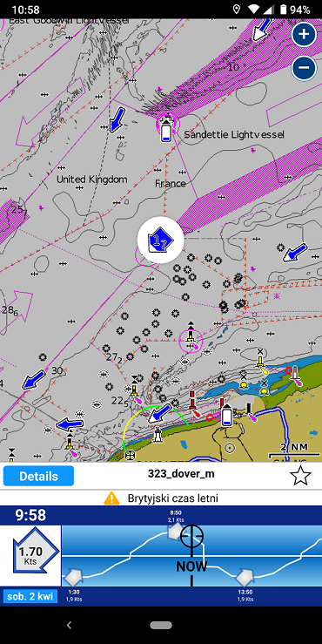Screen dimensions: 322x644
Task: Tap the Brytyjski czas letni warning
Action: click(x=161, y=498)
